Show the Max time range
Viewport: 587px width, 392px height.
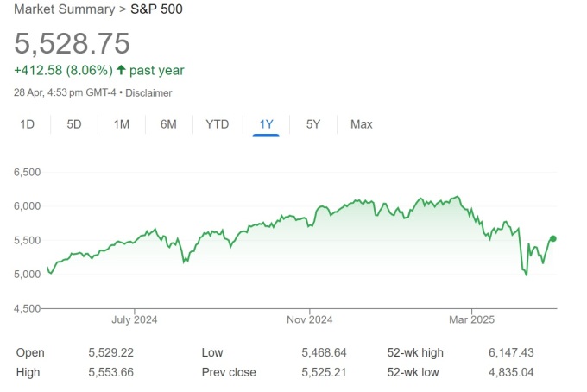pyautogui.click(x=362, y=124)
